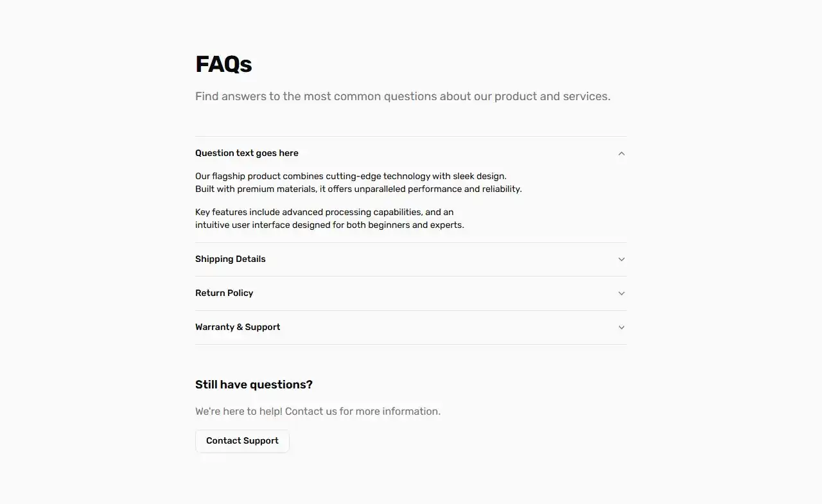Click the FAQs page heading

(x=223, y=64)
